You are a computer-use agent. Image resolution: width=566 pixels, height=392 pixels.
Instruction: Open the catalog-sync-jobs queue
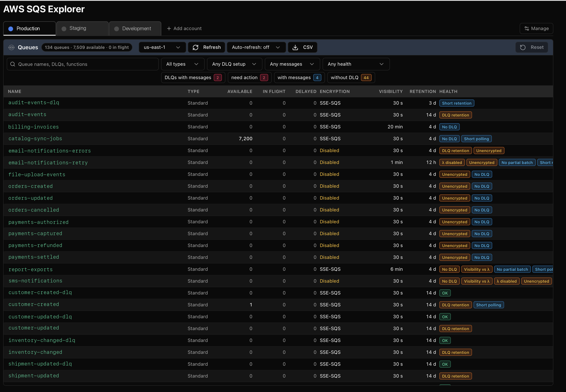35,139
